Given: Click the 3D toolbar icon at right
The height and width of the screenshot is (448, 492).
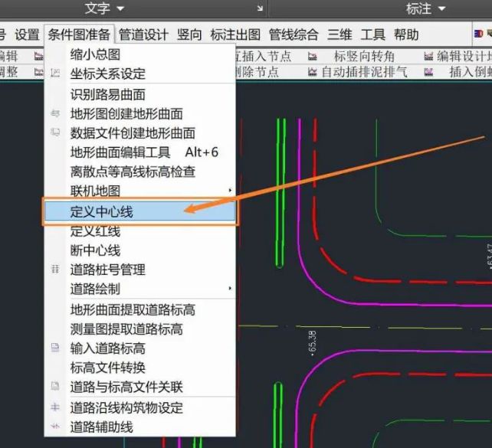Looking at the screenshot, I should pyautogui.click(x=478, y=34).
